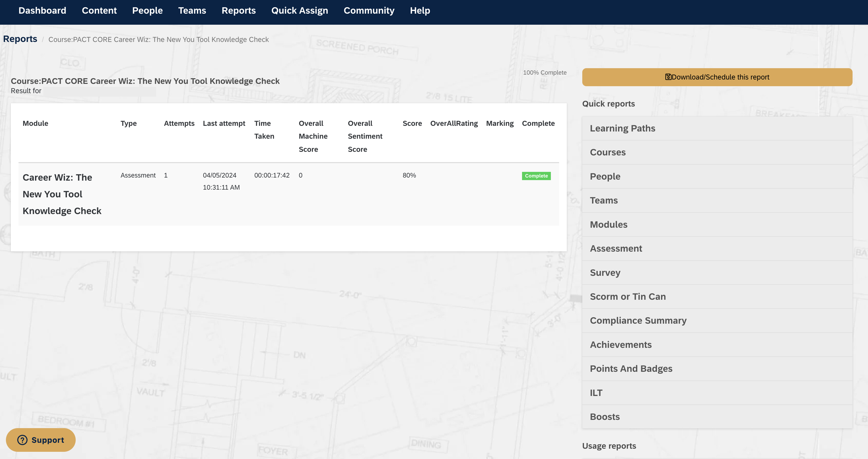Select Assessment in Quick reports list
This screenshot has height=459, width=868.
tap(616, 249)
